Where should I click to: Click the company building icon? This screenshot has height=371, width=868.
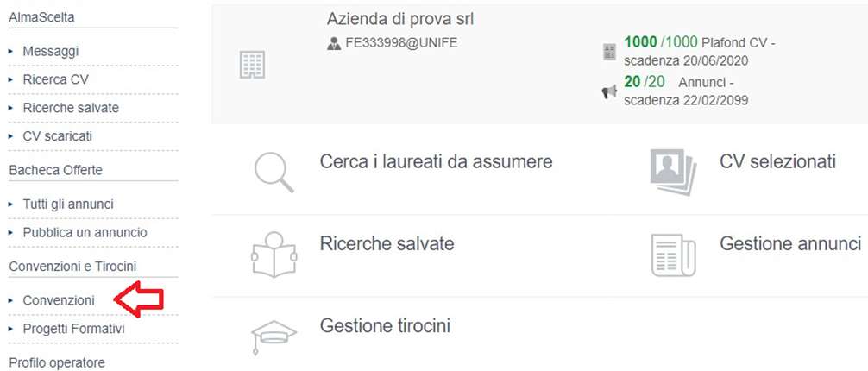tap(253, 65)
